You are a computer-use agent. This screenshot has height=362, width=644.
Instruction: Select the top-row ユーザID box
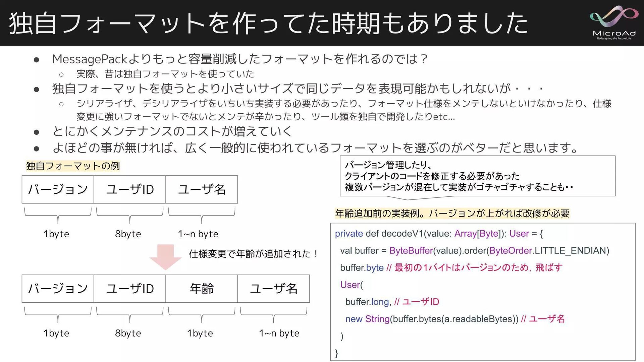coord(130,189)
